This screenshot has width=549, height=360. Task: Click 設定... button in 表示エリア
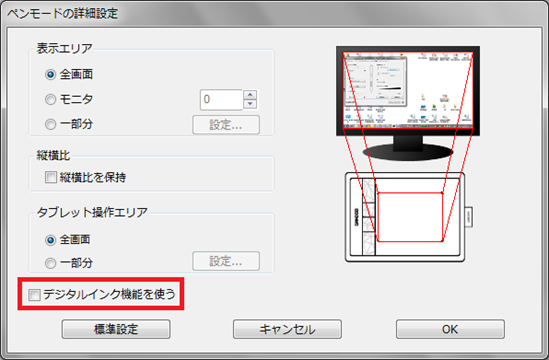[x=226, y=125]
